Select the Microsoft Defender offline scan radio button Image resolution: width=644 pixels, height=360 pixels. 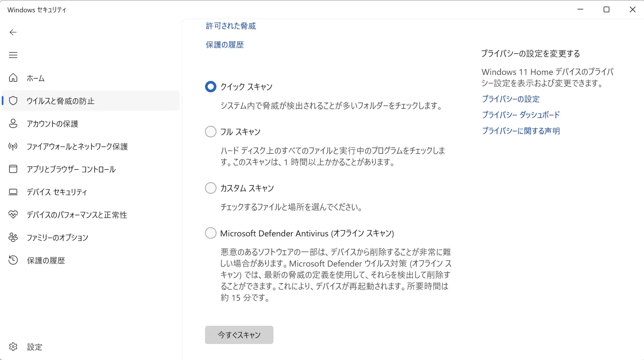coord(210,233)
